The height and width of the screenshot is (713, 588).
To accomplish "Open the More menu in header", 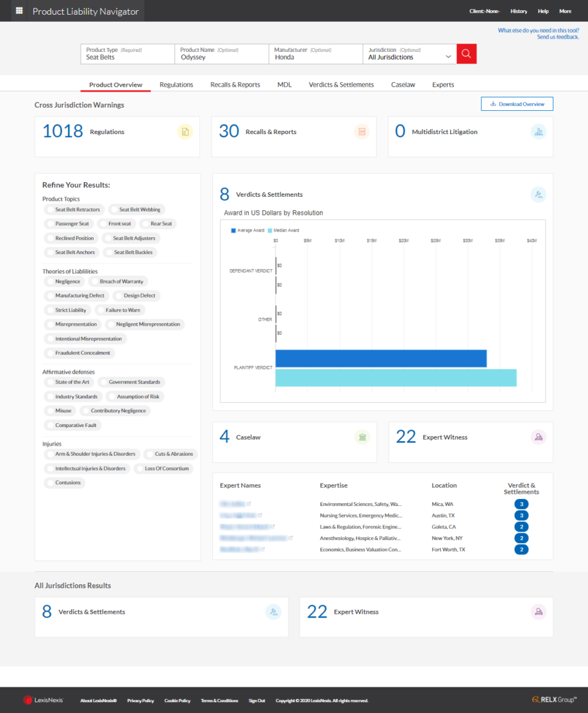I will [566, 11].
